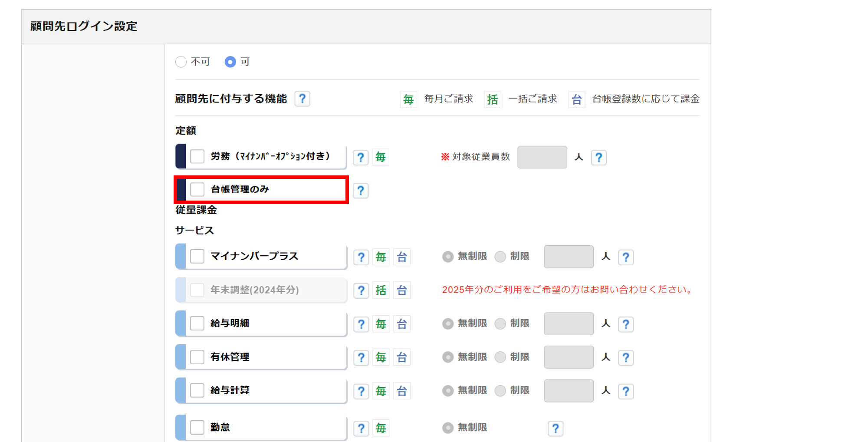Image resolution: width=868 pixels, height=442 pixels.
Task: Check the 勤怠 service checkbox
Action: tap(197, 428)
